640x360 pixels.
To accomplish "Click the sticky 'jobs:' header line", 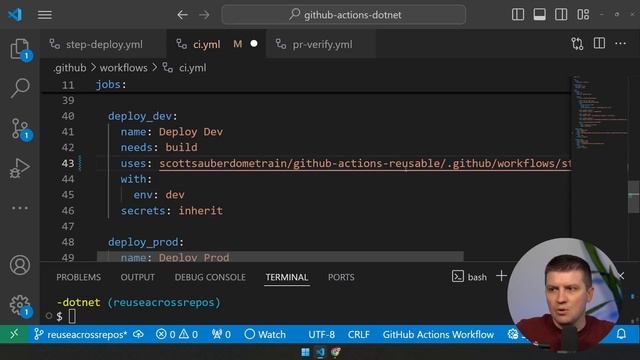I will click(x=111, y=84).
